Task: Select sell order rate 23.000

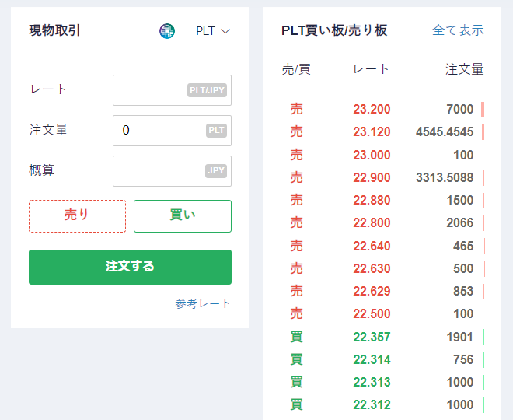Action: click(x=372, y=155)
